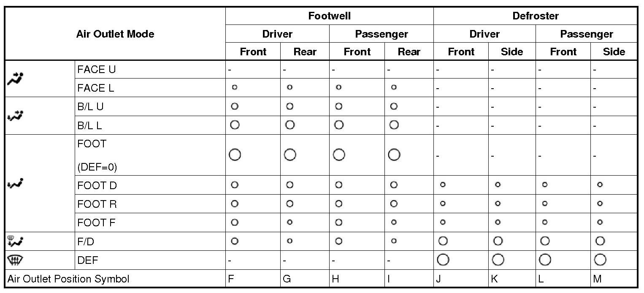This screenshot has width=644, height=293.
Task: Click the circle under position symbol M in the F/D row
Action: click(x=600, y=241)
